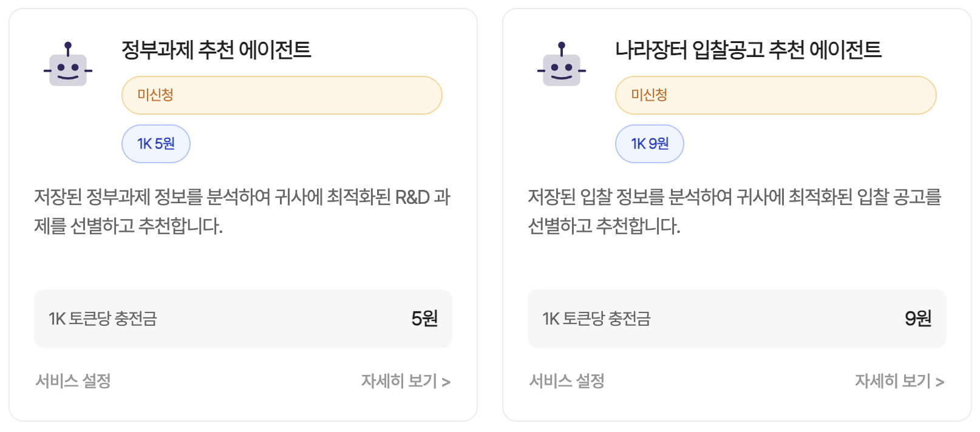The width and height of the screenshot is (980, 432).
Task: Click 자세히 보기 text on 나라장터 card
Action: pos(893,381)
